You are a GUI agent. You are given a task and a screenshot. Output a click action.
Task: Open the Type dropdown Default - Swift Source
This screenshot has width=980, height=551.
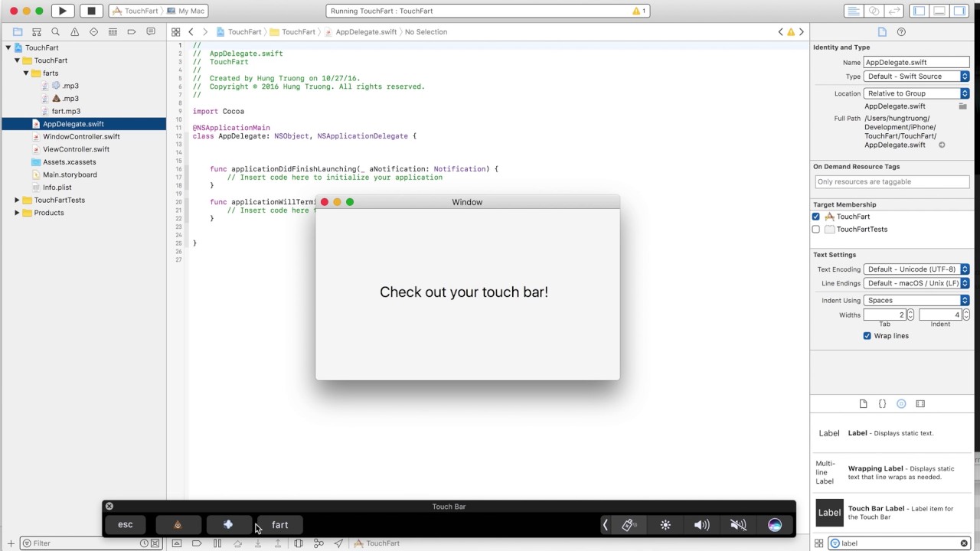[916, 77]
